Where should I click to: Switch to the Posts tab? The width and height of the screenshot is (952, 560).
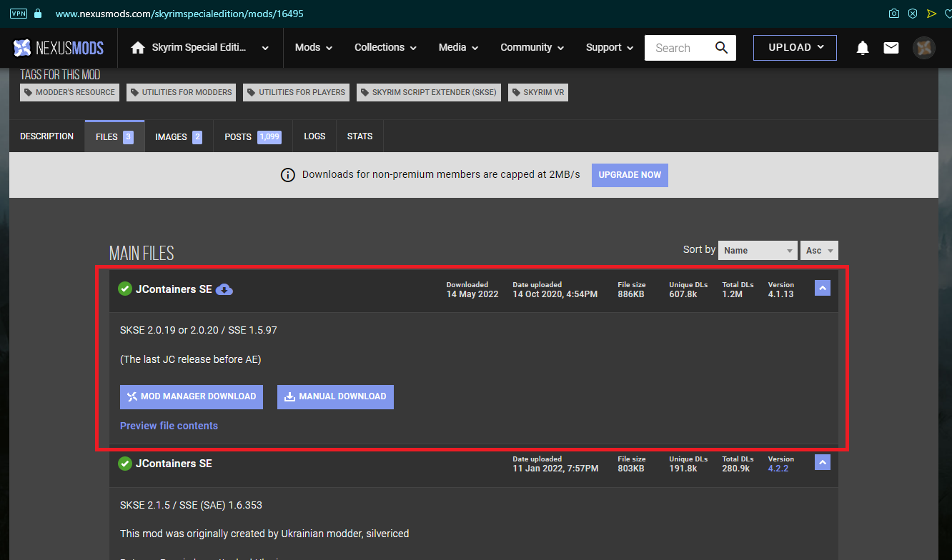point(253,136)
